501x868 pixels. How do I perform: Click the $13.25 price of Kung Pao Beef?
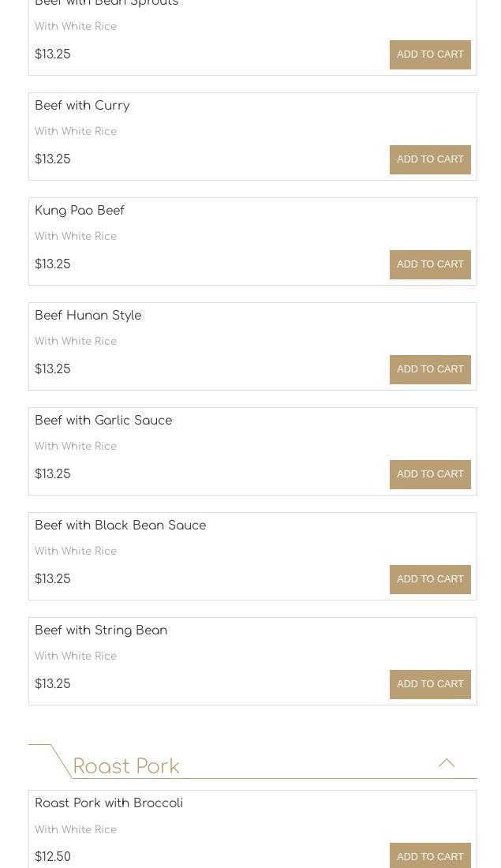coord(53,264)
